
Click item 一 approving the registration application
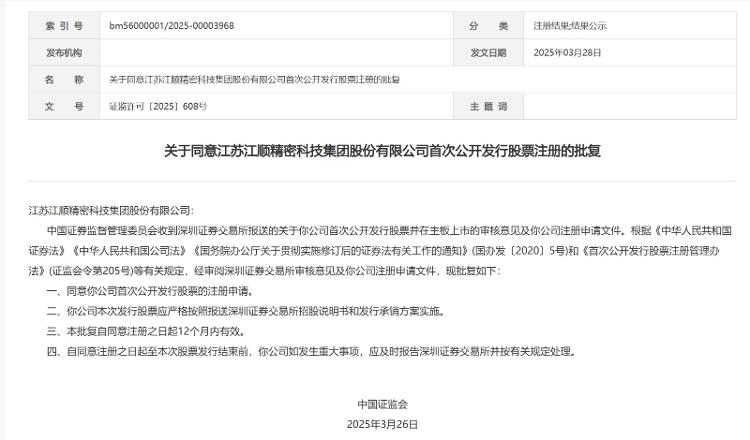coord(150,291)
